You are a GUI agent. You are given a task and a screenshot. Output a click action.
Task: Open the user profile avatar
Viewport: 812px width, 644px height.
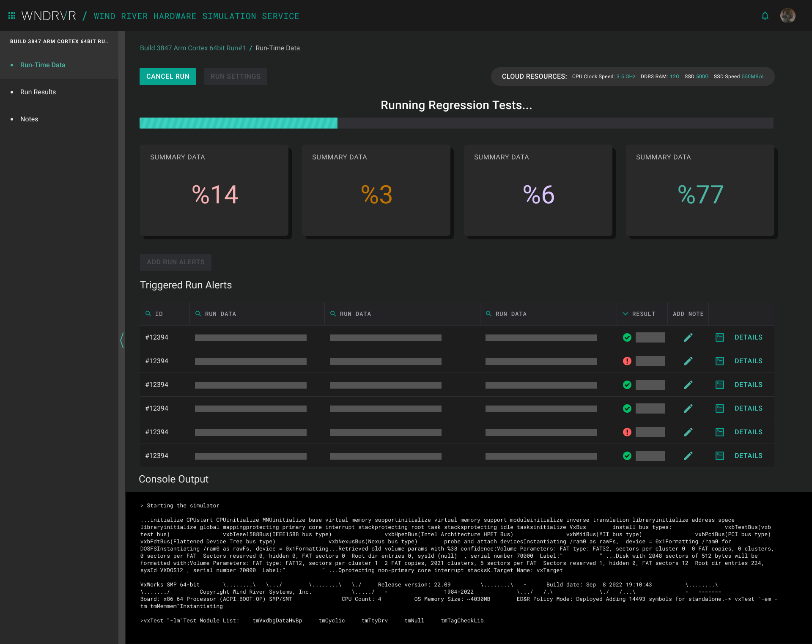787,16
